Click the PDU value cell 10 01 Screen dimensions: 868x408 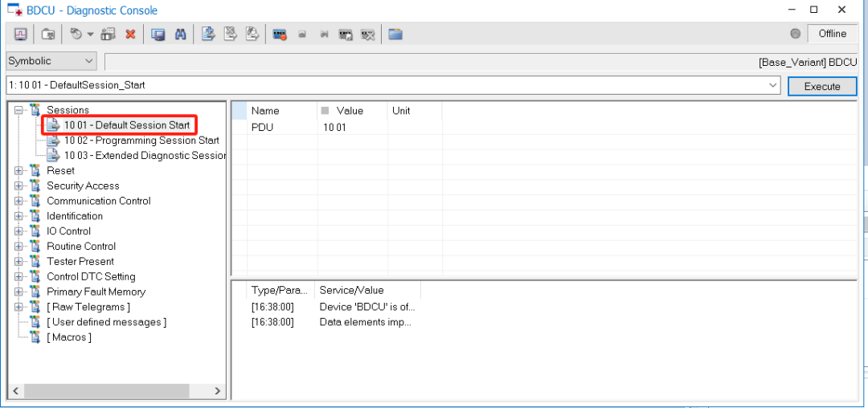(353, 127)
